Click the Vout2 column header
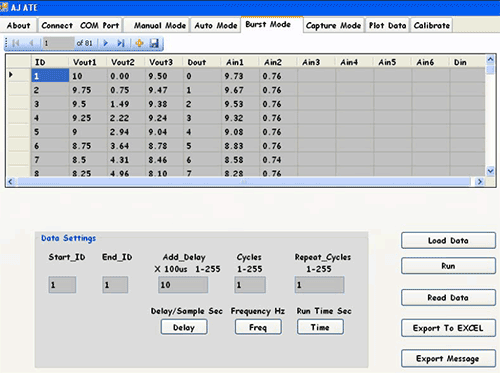500x373 pixels. [x=126, y=62]
